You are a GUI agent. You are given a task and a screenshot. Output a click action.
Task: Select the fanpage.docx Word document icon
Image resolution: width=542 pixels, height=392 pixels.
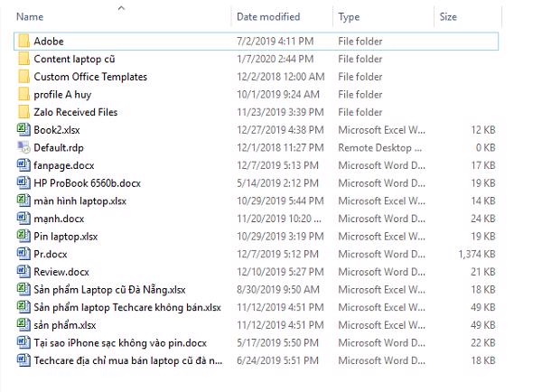click(23, 165)
